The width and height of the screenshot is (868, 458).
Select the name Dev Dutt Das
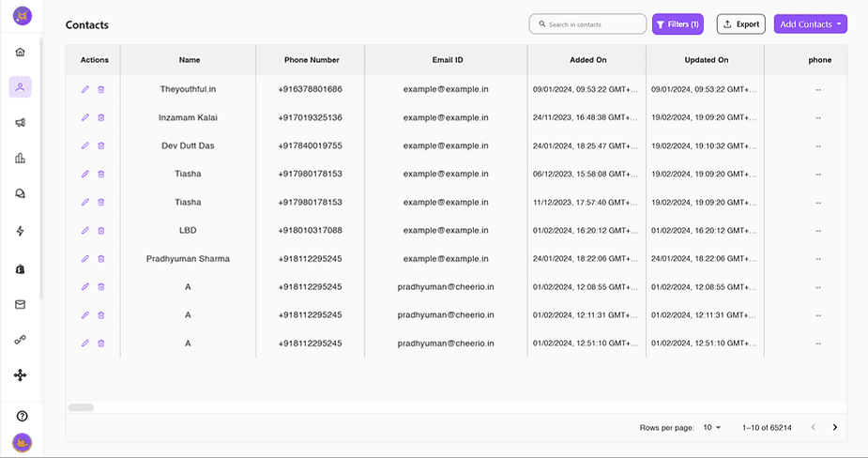coord(188,145)
